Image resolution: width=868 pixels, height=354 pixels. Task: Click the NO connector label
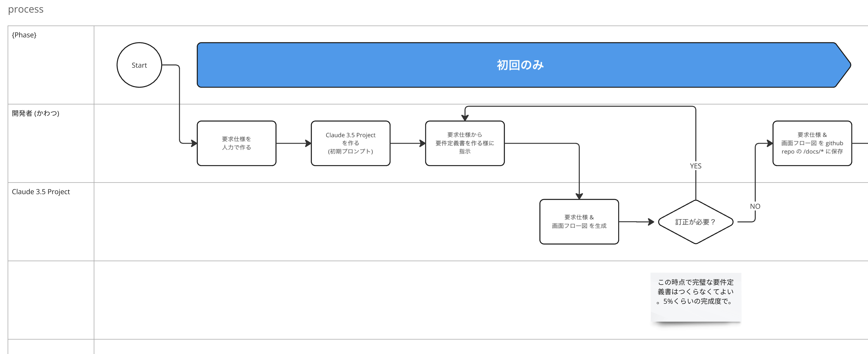(755, 206)
